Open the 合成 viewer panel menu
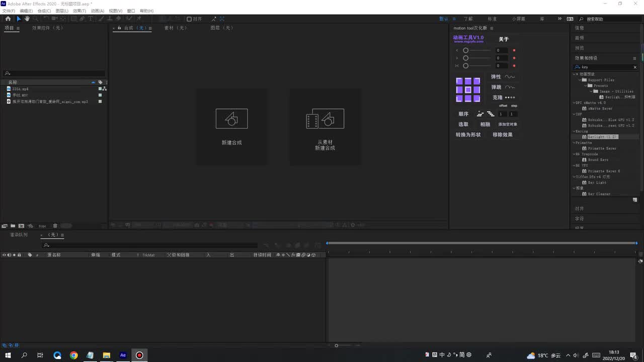The image size is (644, 362). [x=150, y=28]
